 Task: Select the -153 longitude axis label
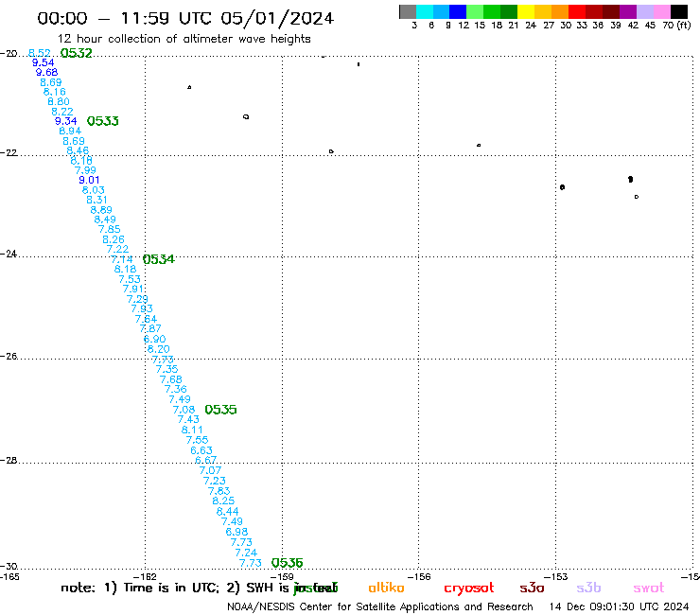(556, 576)
